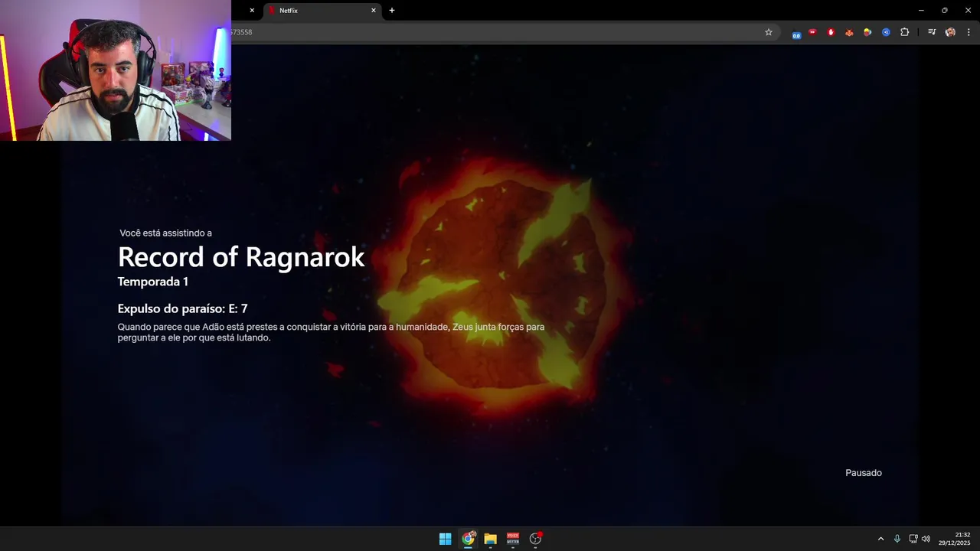
Task: Restore down the Chrome window
Action: pyautogui.click(x=945, y=11)
